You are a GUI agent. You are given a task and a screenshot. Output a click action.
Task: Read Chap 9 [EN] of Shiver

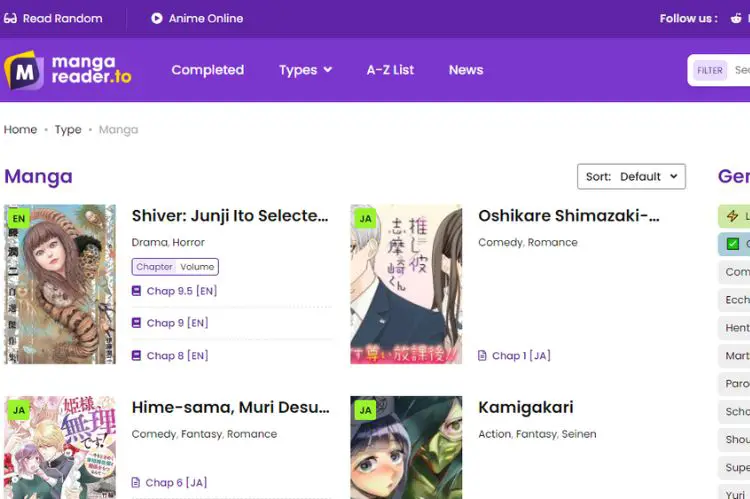pos(177,323)
